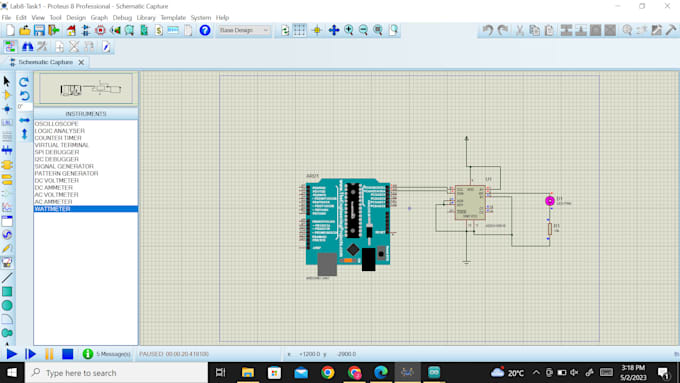Open the Debug menu
The height and width of the screenshot is (383, 680).
pos(122,18)
